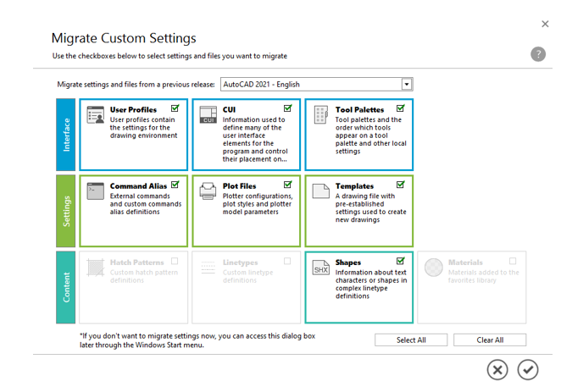Disable the Shapes migration checkbox
Viewport: 561px width, 392px height.
[x=401, y=261]
